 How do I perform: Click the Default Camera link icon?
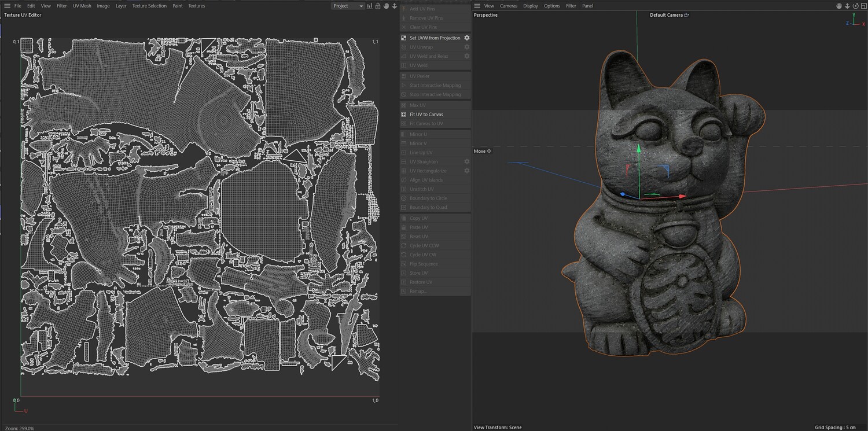point(686,15)
